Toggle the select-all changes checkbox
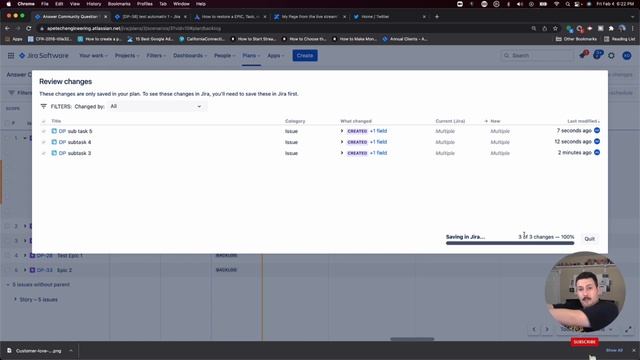 click(44, 121)
